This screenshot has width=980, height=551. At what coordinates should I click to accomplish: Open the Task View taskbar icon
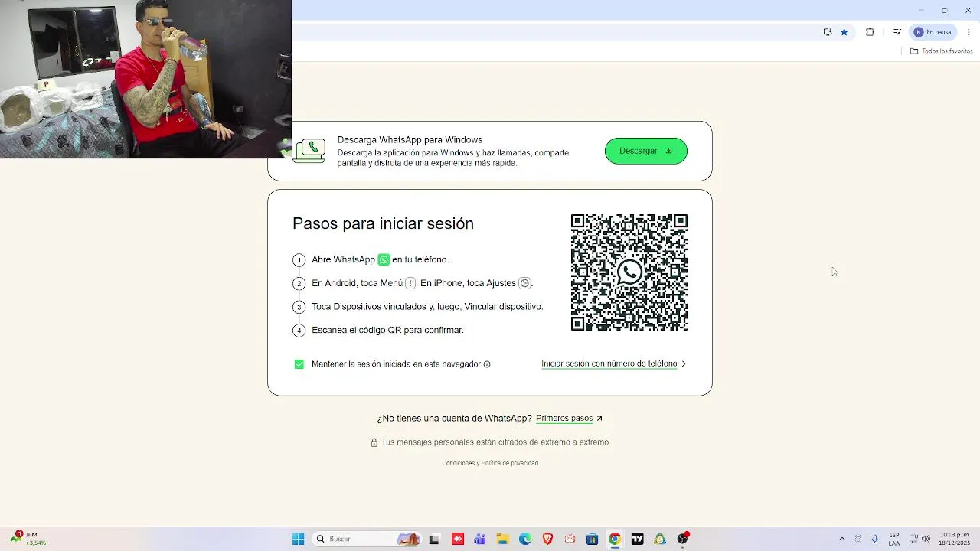(434, 539)
